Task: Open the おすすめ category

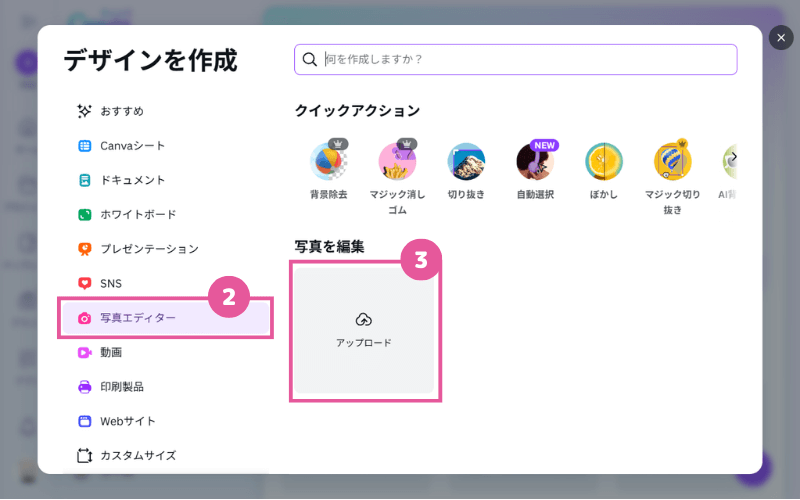Action: (121, 111)
